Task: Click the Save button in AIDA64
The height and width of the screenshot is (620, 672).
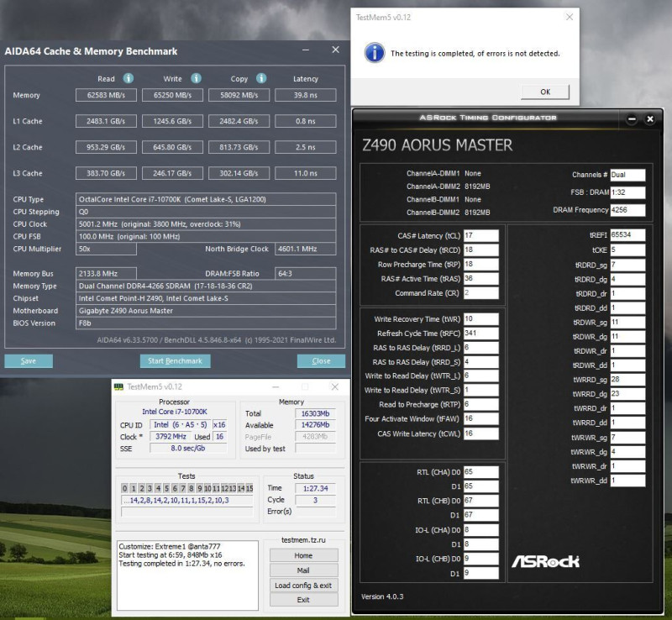Action: coord(29,361)
